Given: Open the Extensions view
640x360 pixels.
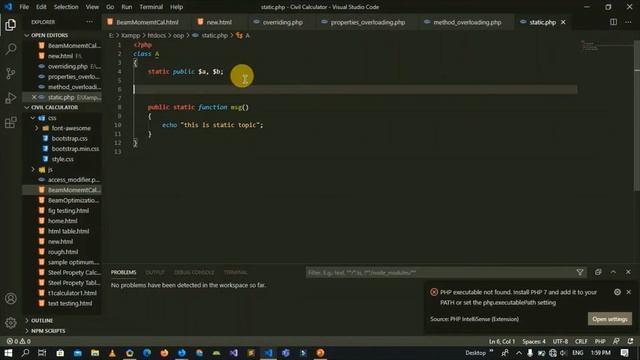Looking at the screenshot, I should [x=11, y=122].
